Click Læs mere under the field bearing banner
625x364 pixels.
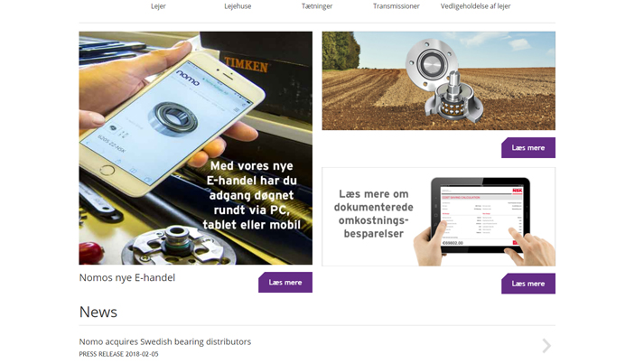coord(528,147)
